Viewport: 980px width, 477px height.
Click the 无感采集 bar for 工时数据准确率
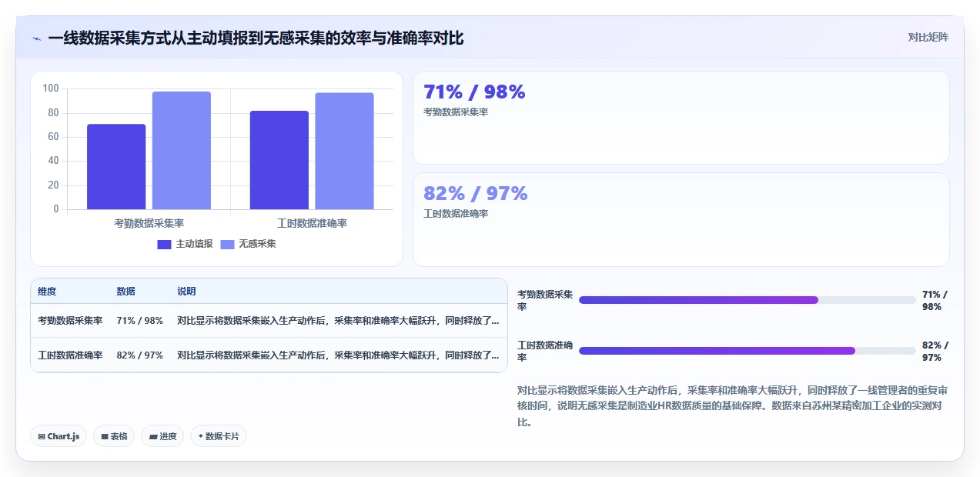pyautogui.click(x=344, y=151)
